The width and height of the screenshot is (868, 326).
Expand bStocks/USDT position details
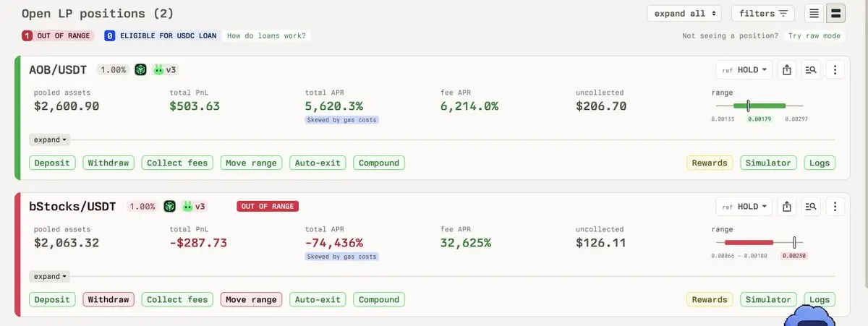tap(50, 276)
